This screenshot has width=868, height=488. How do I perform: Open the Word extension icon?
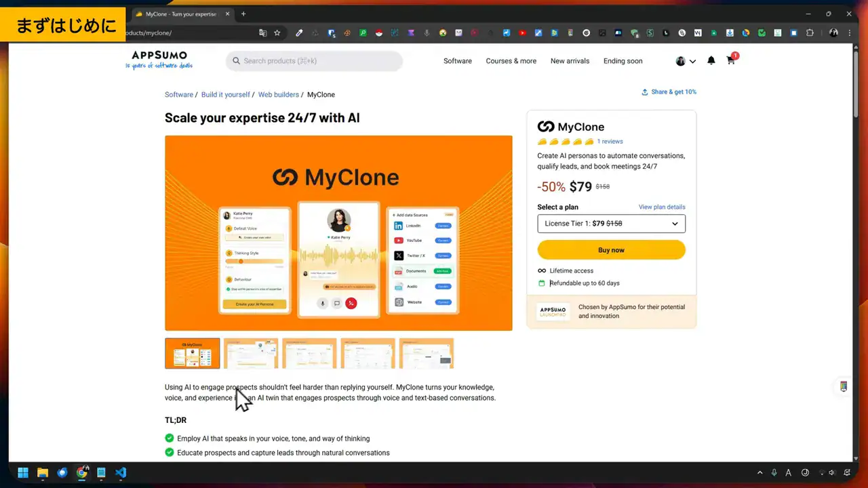[x=698, y=33]
